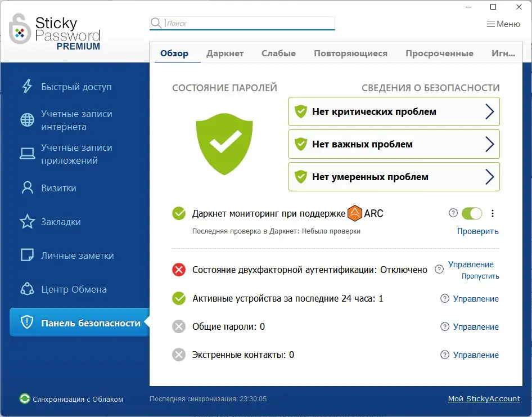Click the sharing icon beside Центр Обмена

click(27, 289)
